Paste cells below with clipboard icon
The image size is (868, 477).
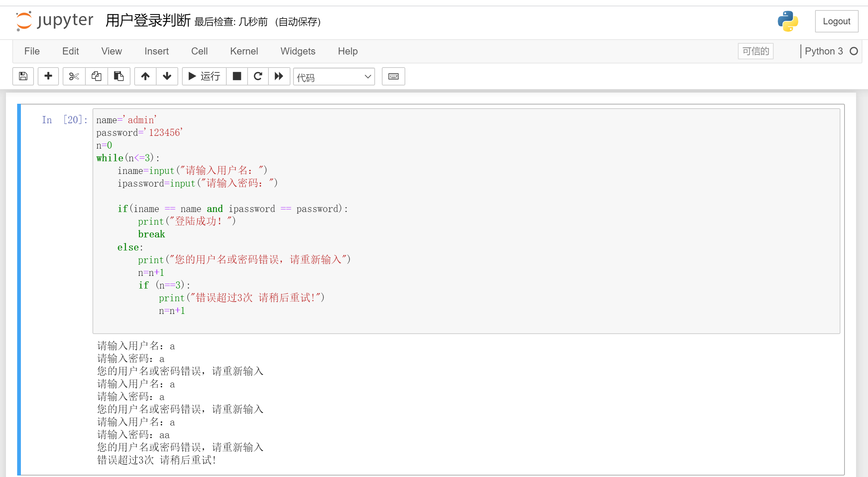point(119,77)
